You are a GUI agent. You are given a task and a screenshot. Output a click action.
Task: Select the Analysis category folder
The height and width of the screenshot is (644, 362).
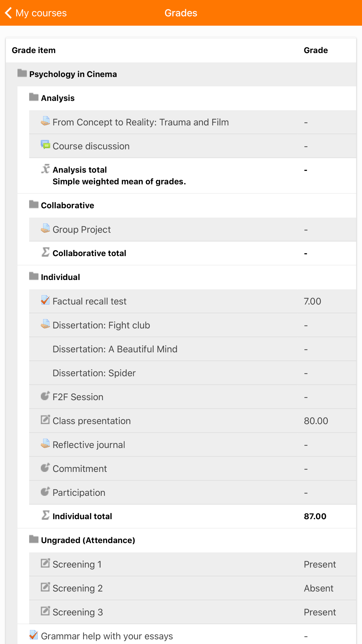pyautogui.click(x=34, y=97)
